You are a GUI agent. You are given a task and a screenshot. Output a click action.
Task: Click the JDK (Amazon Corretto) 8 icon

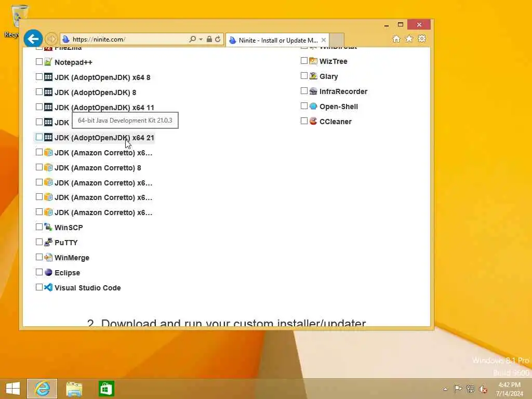[48, 167]
